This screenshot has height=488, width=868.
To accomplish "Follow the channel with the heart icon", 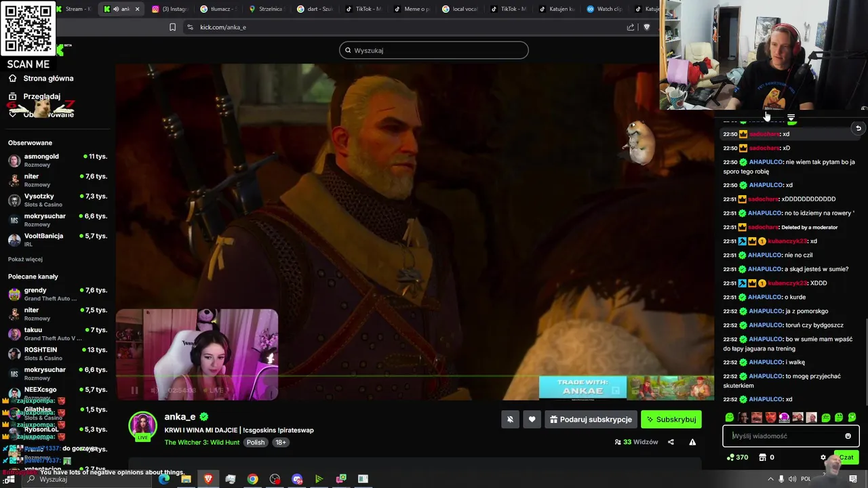I will pos(532,420).
